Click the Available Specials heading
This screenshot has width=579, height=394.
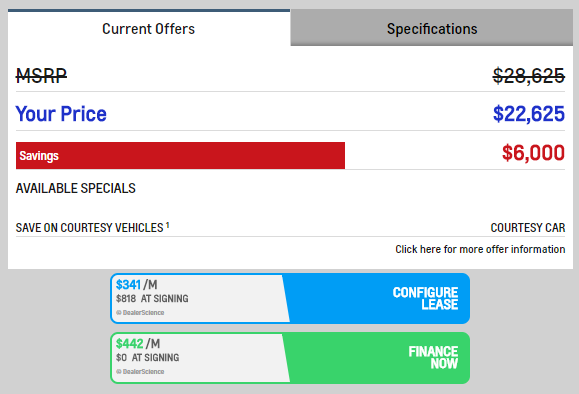coord(76,188)
